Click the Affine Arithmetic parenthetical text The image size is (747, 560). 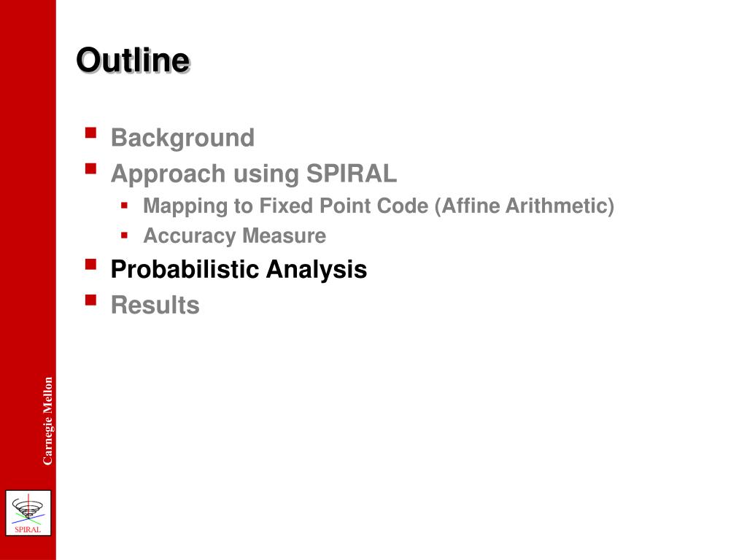coord(524,206)
